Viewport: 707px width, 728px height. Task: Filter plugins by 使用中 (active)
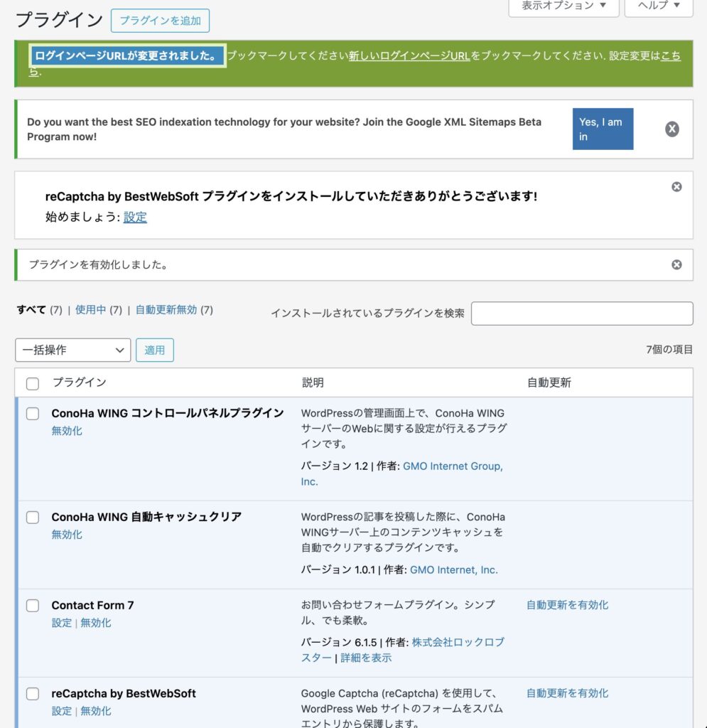tap(90, 310)
